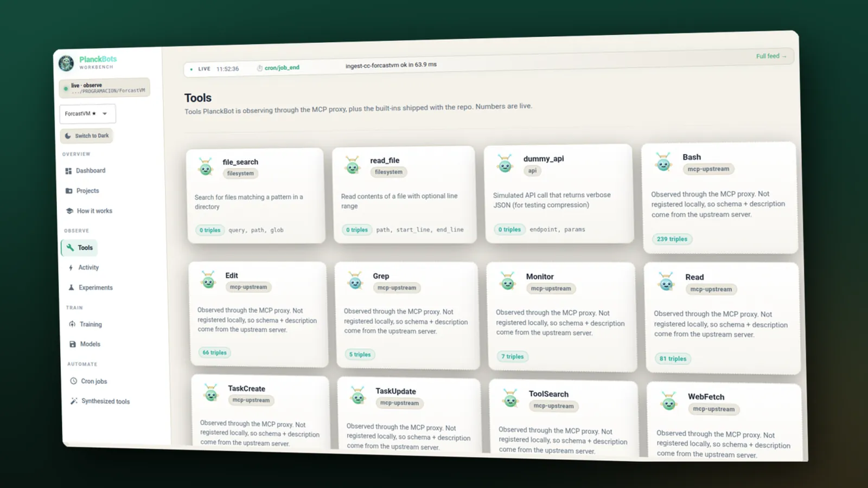This screenshot has height=488, width=868.
Task: Click the TaskUpdate card title
Action: pyautogui.click(x=395, y=391)
